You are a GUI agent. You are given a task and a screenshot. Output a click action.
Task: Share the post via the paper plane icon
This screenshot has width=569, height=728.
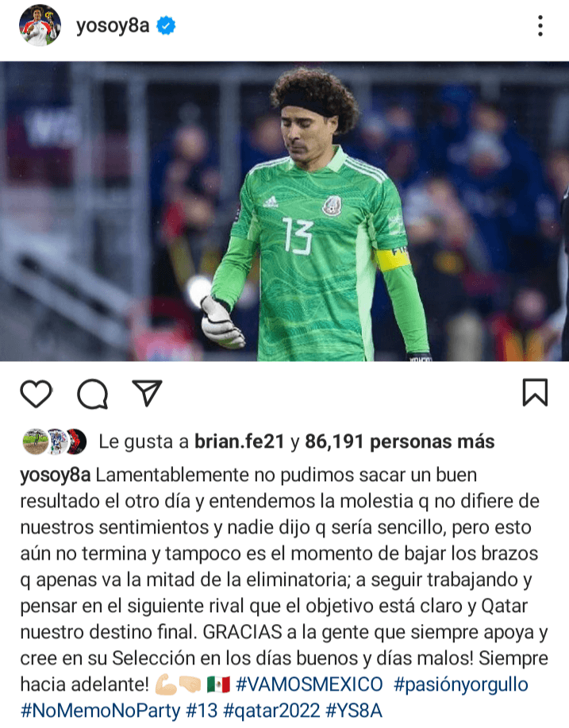tap(147, 393)
